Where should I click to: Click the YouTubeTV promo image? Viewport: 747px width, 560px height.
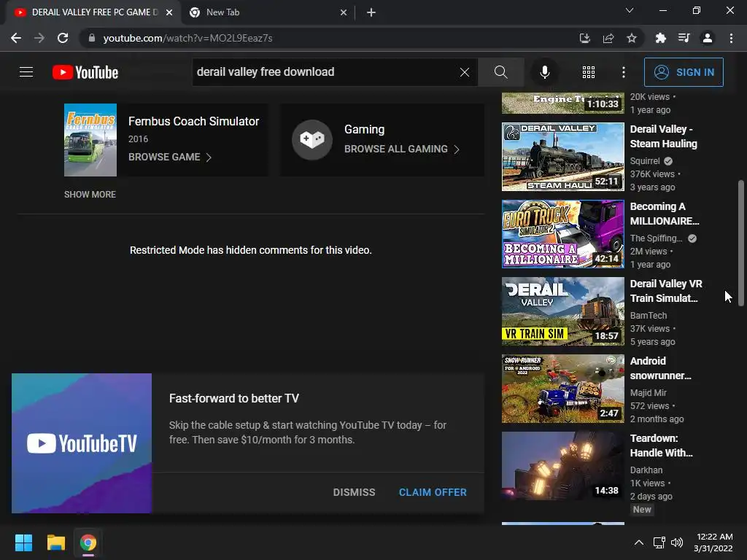click(x=82, y=443)
